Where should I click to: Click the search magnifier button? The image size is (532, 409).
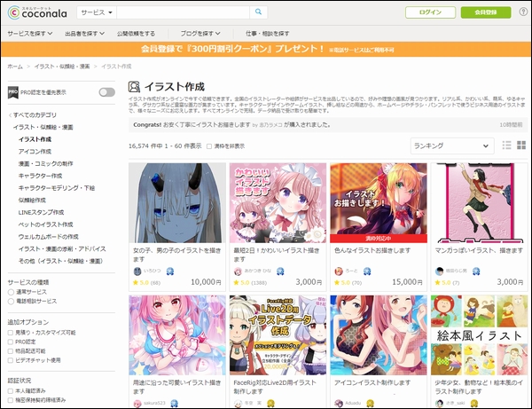point(258,12)
